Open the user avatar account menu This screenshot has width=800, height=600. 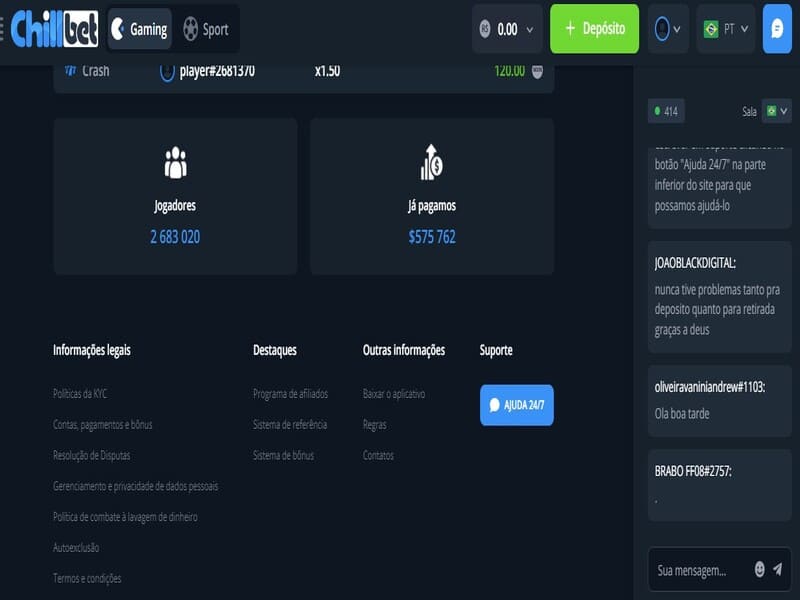[664, 29]
